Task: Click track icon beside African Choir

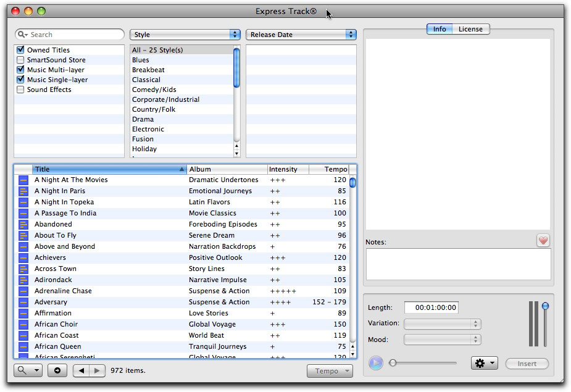Action: pyautogui.click(x=23, y=324)
